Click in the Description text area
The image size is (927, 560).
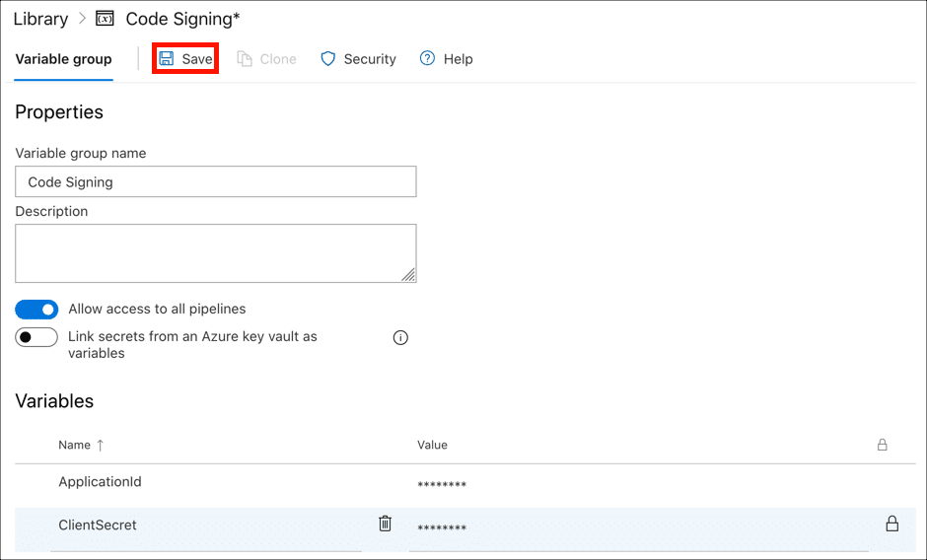tap(215, 253)
